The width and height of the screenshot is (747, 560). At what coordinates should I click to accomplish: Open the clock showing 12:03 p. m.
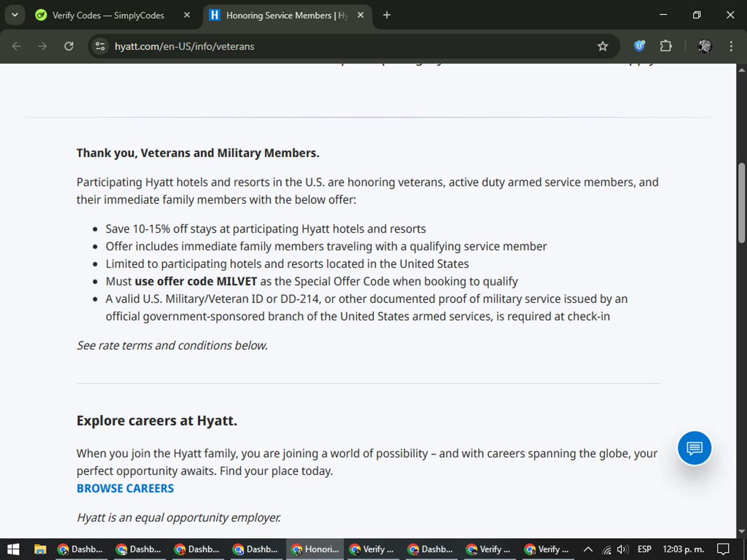click(x=683, y=549)
